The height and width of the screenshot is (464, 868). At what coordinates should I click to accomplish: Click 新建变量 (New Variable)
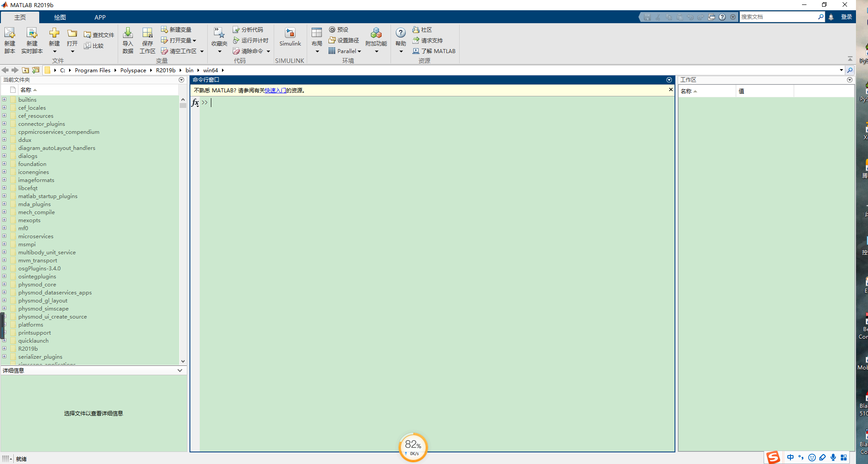click(176, 29)
